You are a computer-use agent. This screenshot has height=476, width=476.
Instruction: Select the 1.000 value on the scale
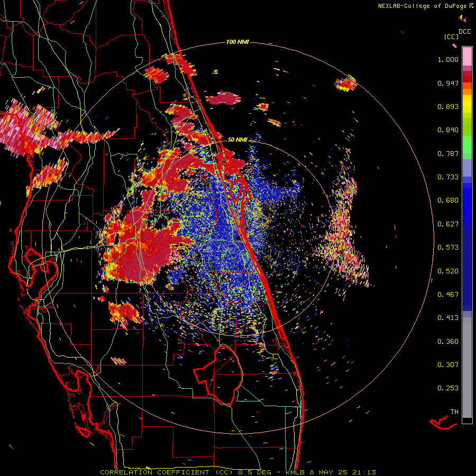[448, 59]
